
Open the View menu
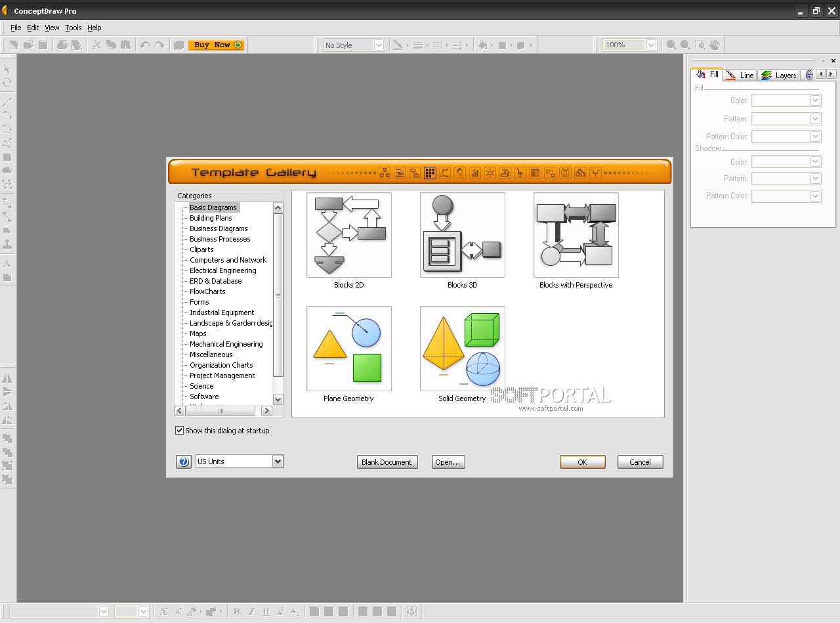click(x=52, y=28)
